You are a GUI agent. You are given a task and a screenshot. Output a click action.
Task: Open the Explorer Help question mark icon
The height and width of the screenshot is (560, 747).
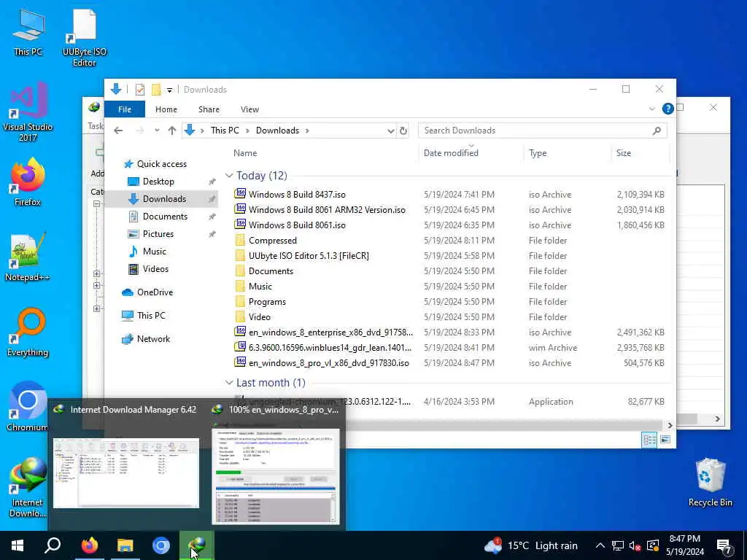pos(667,109)
